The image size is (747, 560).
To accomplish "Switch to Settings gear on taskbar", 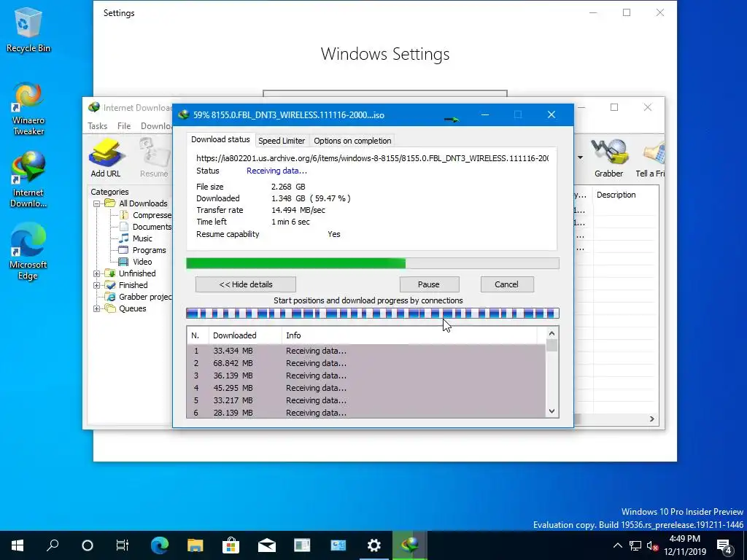I will click(374, 545).
